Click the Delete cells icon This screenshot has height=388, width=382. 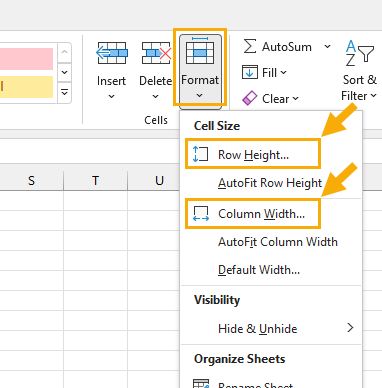[156, 53]
